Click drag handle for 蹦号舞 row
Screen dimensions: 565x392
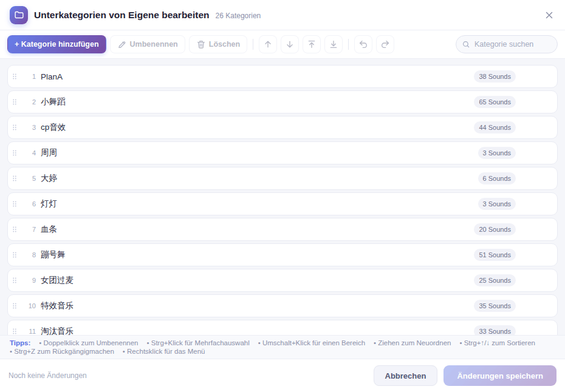[x=15, y=255]
